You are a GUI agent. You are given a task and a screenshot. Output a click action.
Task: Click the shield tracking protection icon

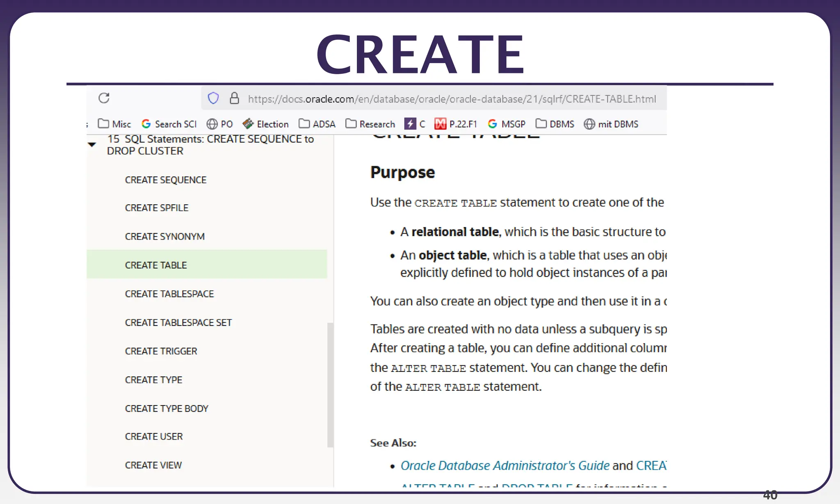pos(213,98)
